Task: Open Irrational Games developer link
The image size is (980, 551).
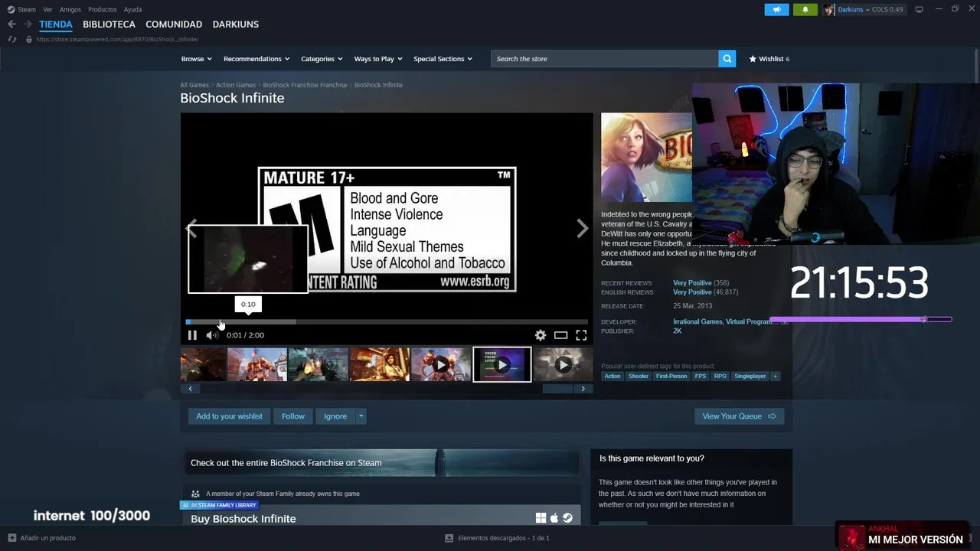Action: [x=697, y=322]
